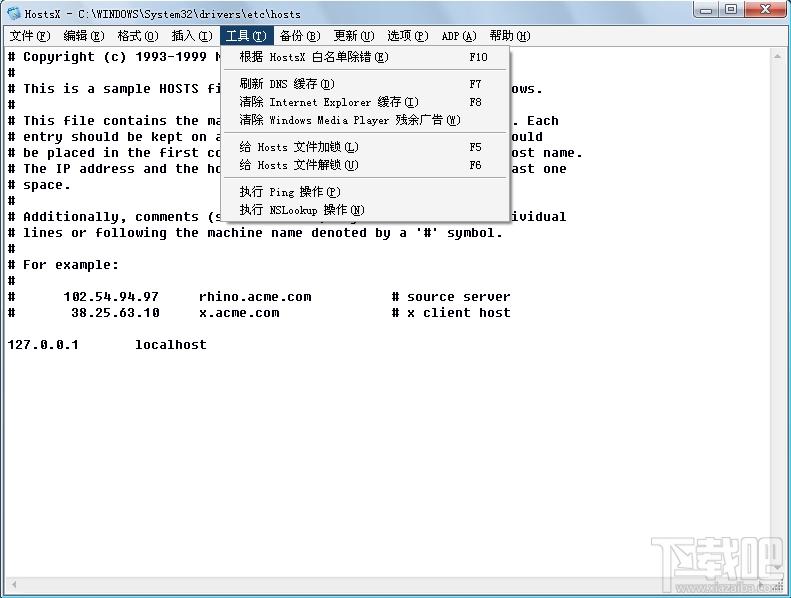Minimize the HostsX window

[x=706, y=10]
